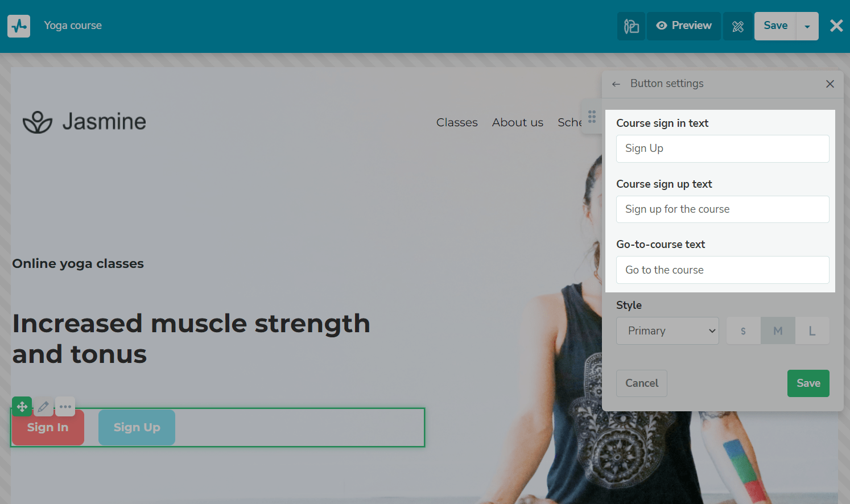This screenshot has width=850, height=504.
Task: Open the About us navigation item
Action: click(x=517, y=122)
